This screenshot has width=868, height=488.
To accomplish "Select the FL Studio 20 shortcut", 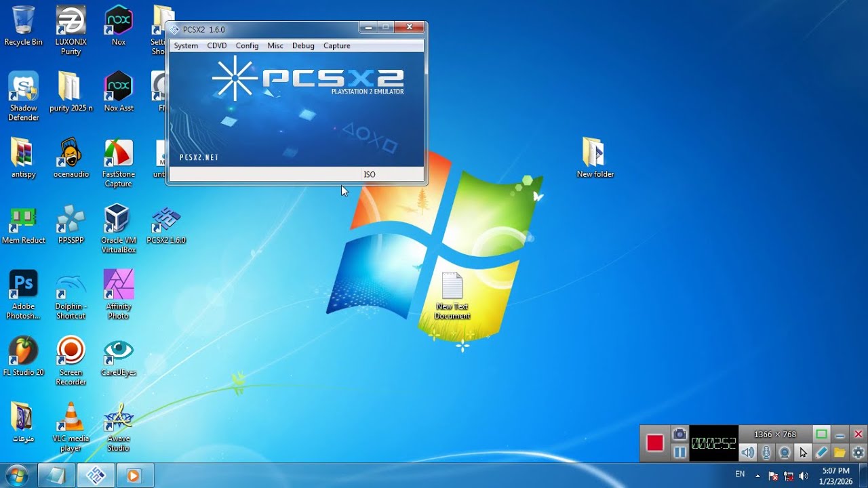I will tap(23, 357).
